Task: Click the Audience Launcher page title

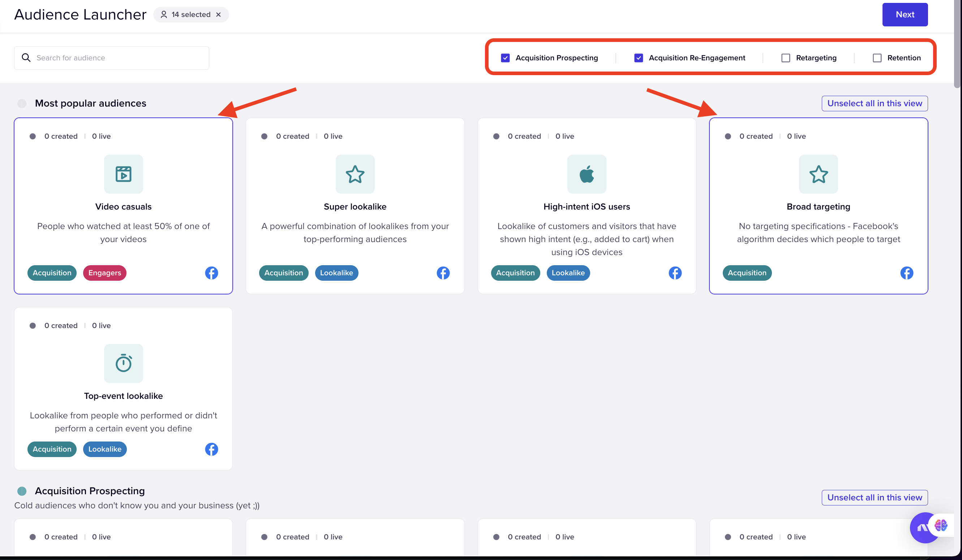Action: [80, 14]
